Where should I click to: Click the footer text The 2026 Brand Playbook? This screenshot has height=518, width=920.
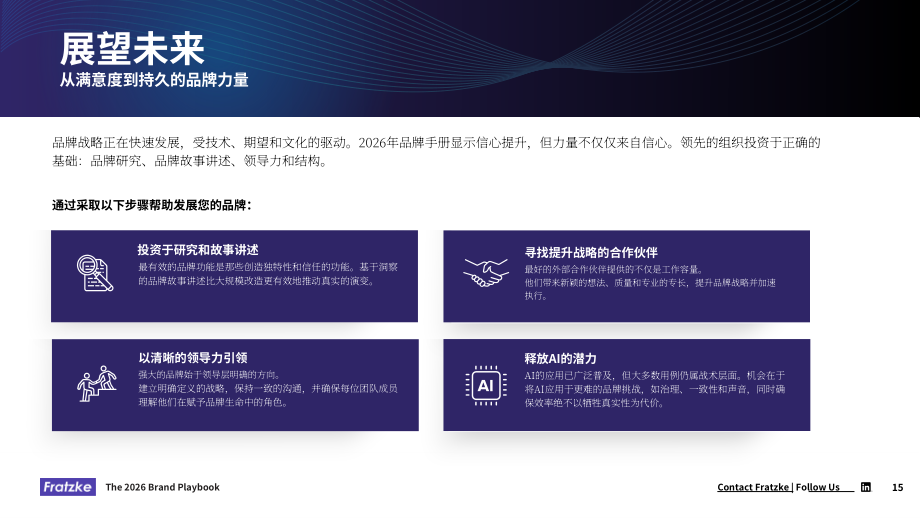tap(163, 487)
